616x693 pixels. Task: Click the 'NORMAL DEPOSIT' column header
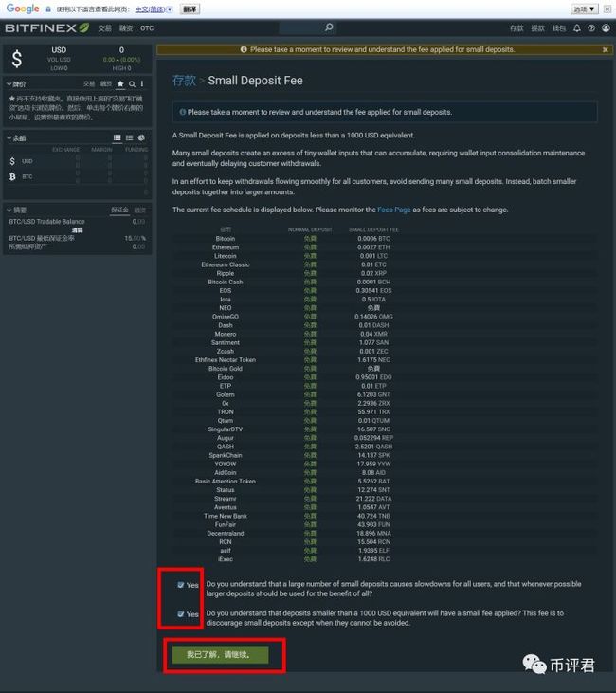[x=310, y=229]
